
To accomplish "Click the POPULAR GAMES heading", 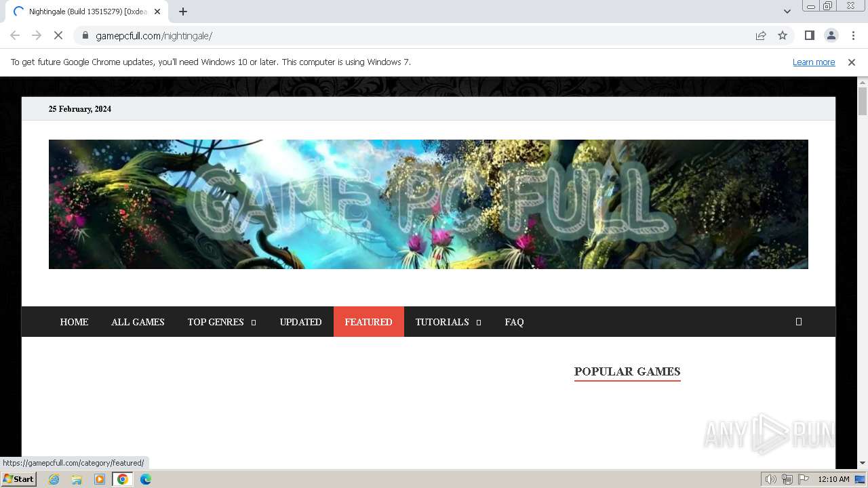I will pyautogui.click(x=627, y=371).
